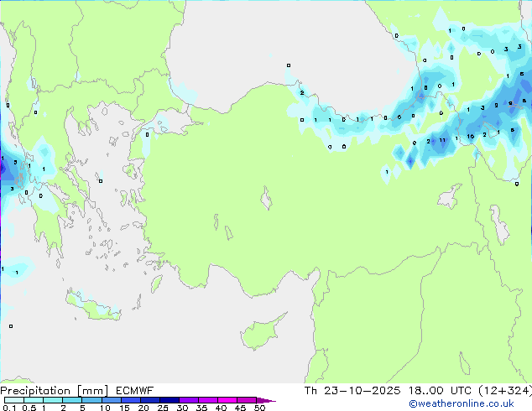The height and width of the screenshot is (411, 532).
Task: Click the 20–25 mm dark blue swatch
Action: 149,400
